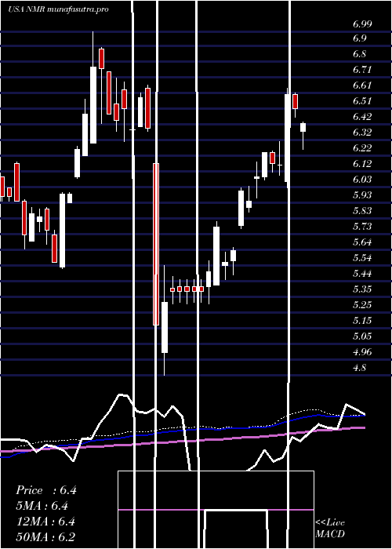Click the 5.93 price label
Image resolution: width=392 pixels, height=549 pixels.
(x=362, y=195)
